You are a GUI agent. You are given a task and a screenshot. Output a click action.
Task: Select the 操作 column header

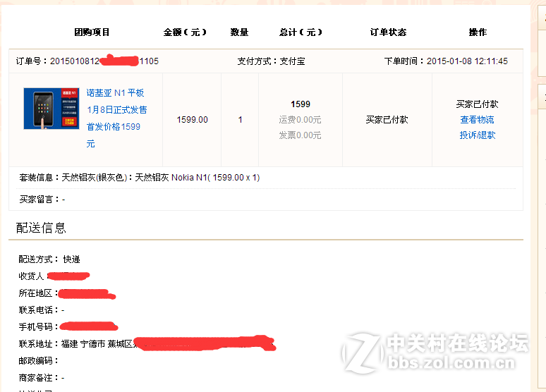[478, 32]
